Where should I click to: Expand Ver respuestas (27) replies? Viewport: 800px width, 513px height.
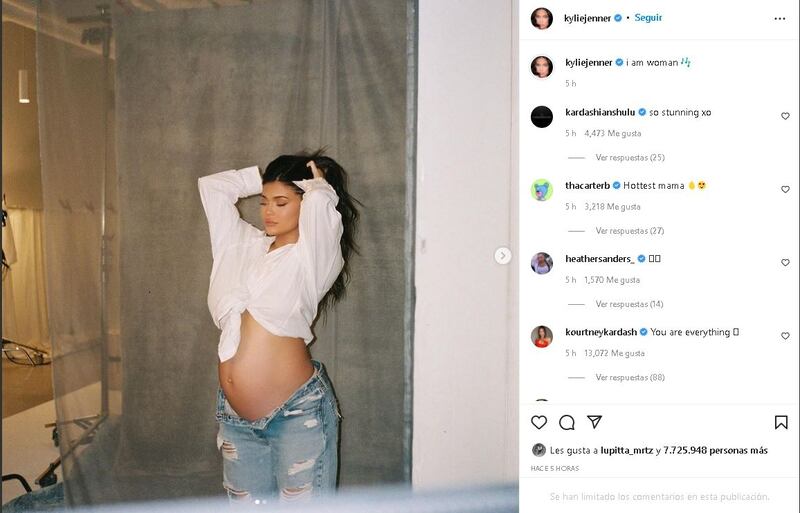(x=630, y=231)
